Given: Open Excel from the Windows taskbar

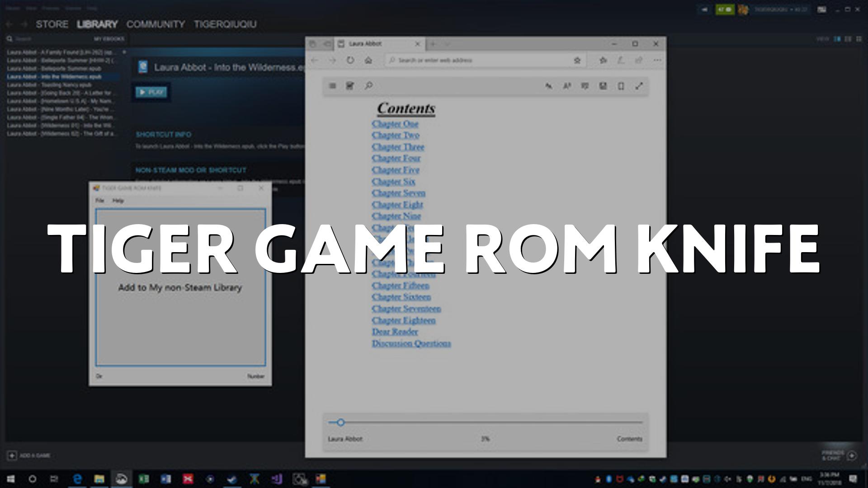Looking at the screenshot, I should [144, 479].
